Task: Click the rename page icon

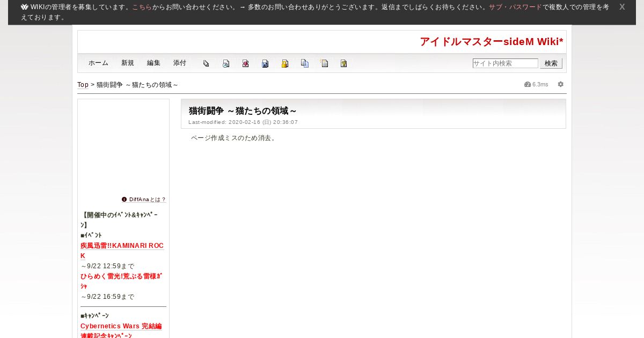Action: pyautogui.click(x=226, y=63)
